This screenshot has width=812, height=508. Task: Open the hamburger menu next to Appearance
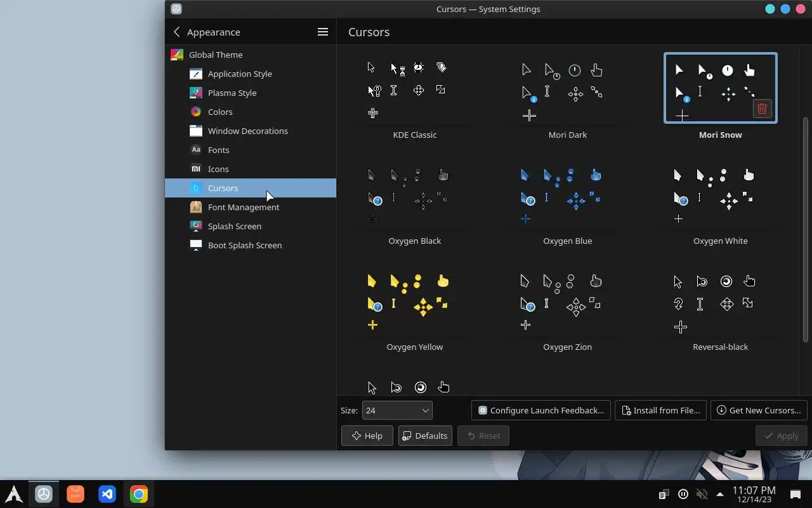click(322, 32)
